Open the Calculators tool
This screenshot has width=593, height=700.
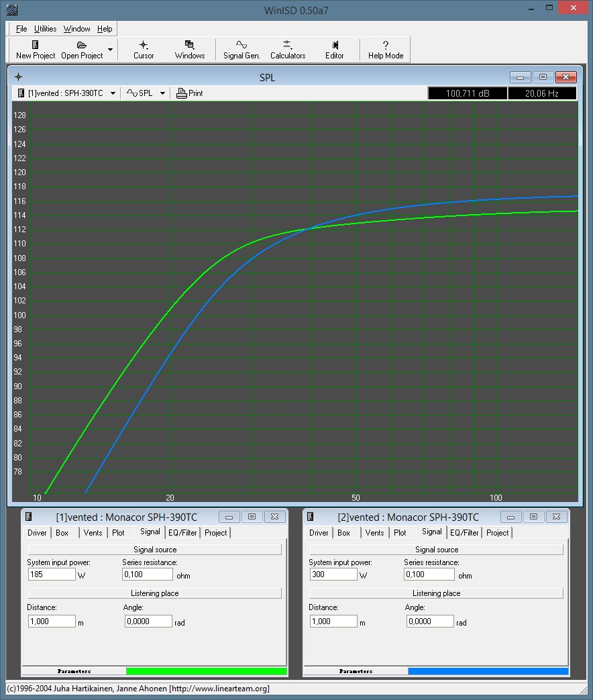[x=288, y=45]
